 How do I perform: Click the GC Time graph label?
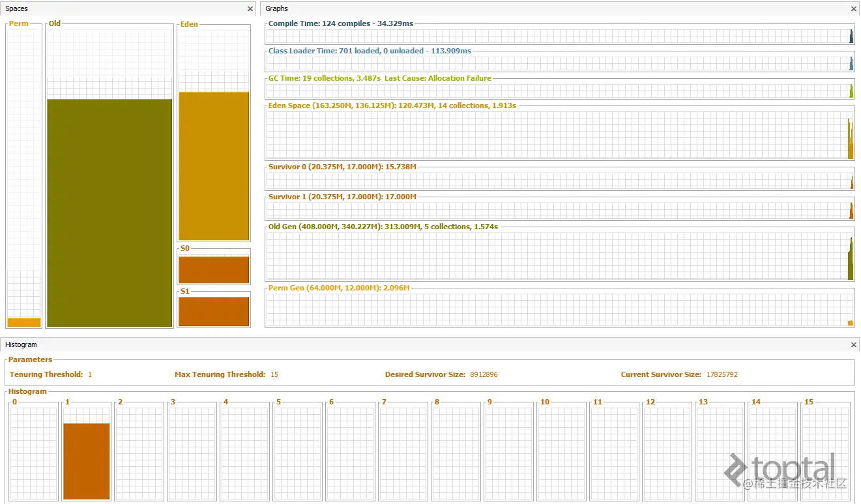[380, 78]
